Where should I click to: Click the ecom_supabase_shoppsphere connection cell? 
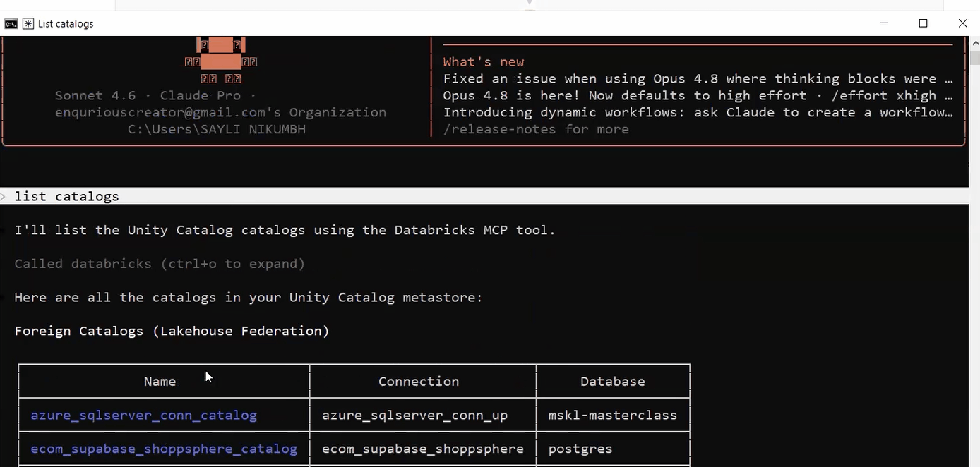coord(423,449)
